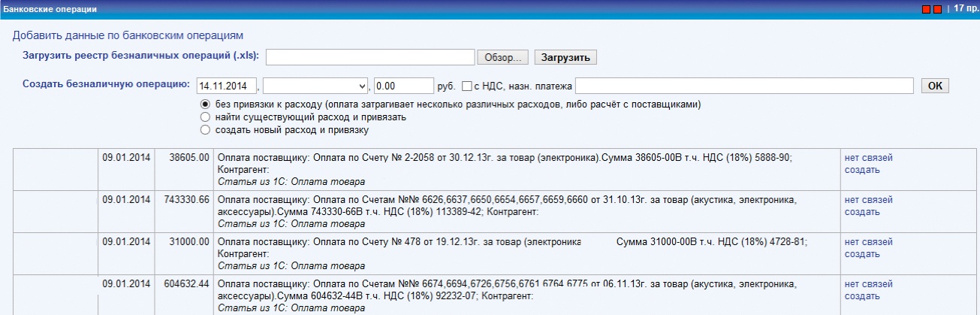Tick the с НДС checkbox

tap(466, 85)
